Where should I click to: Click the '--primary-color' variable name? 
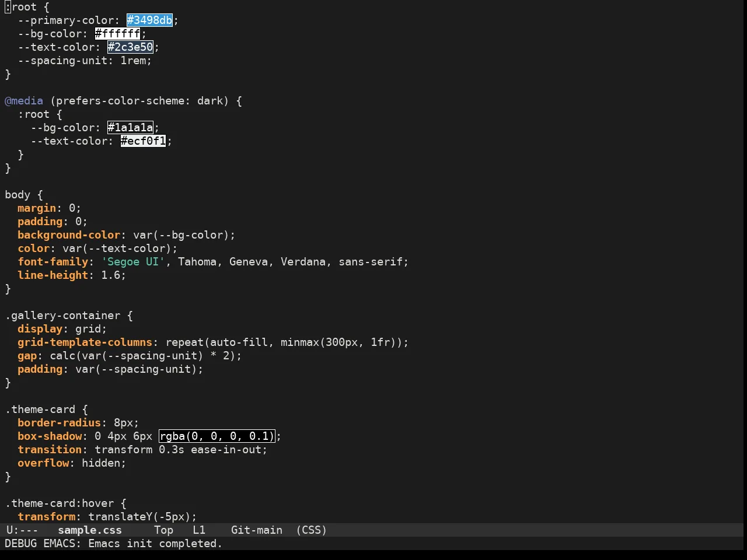click(x=65, y=20)
